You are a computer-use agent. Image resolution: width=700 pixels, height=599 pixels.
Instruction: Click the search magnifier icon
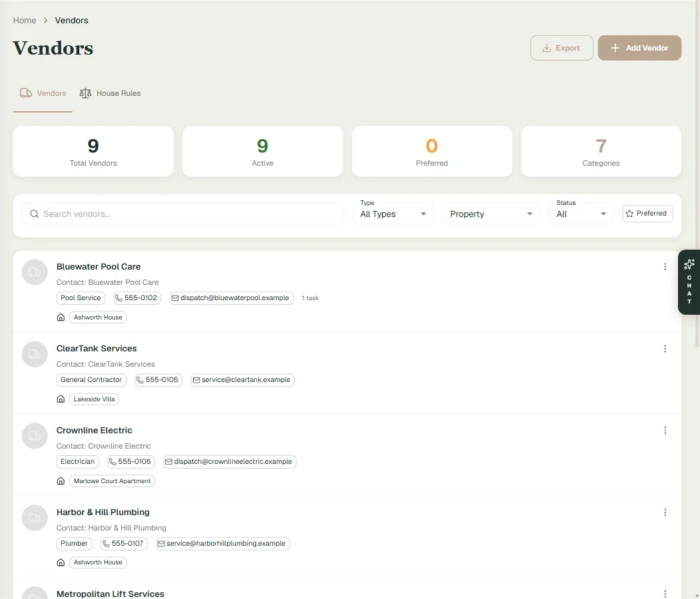(35, 214)
